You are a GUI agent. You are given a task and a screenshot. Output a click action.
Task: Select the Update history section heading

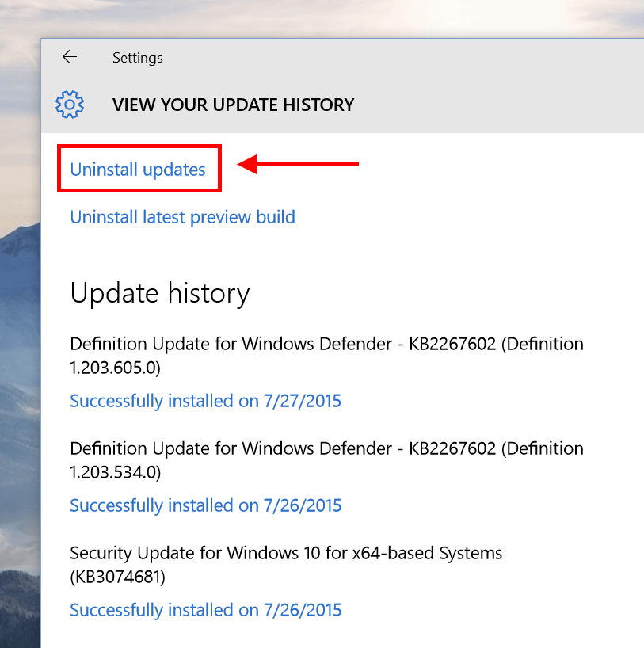[x=160, y=293]
